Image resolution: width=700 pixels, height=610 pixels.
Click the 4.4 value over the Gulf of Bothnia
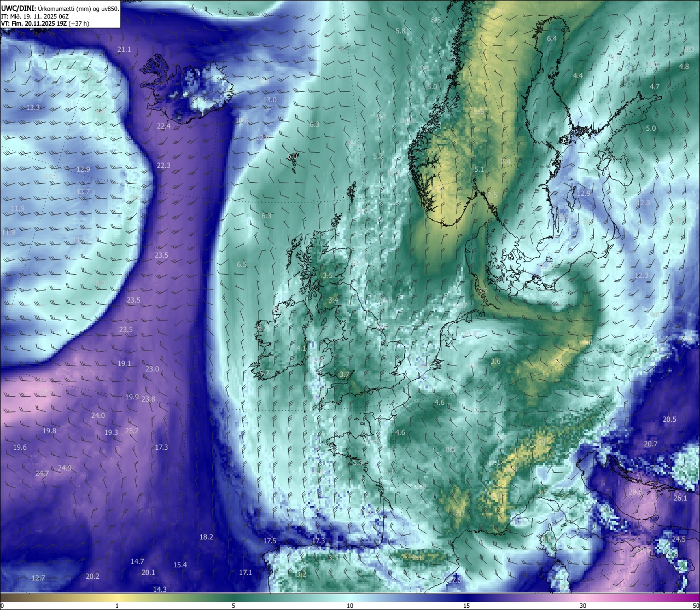[578, 76]
